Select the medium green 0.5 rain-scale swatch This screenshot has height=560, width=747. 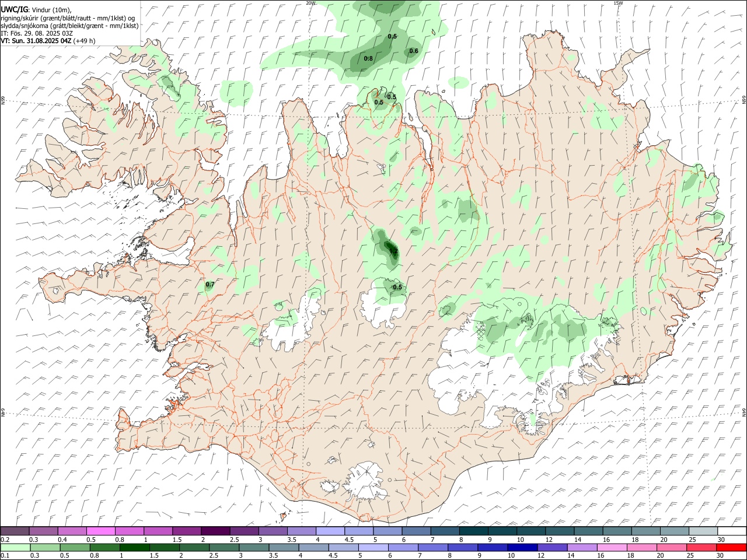click(75, 548)
